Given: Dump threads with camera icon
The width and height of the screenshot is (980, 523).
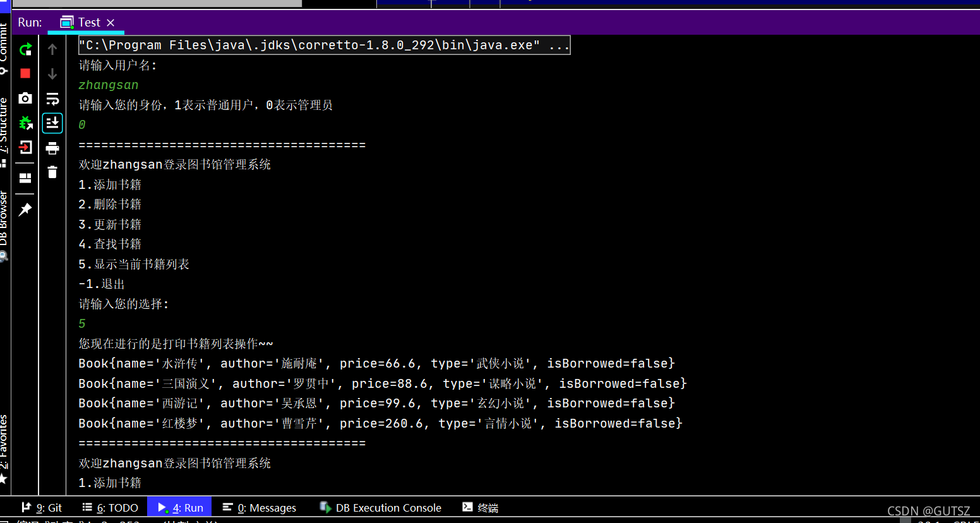Looking at the screenshot, I should tap(25, 98).
